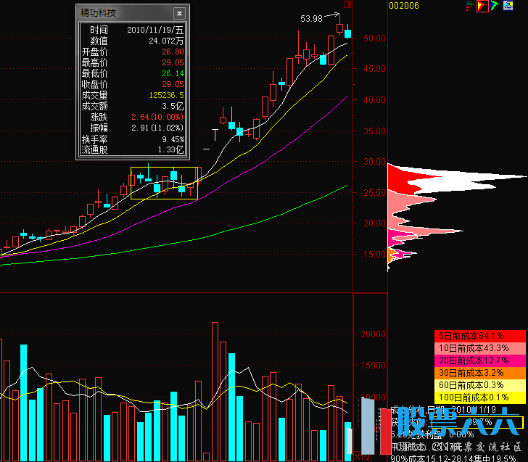The image size is (528, 462).
Task: Click the small red box above price axis
Action: coord(348,4)
